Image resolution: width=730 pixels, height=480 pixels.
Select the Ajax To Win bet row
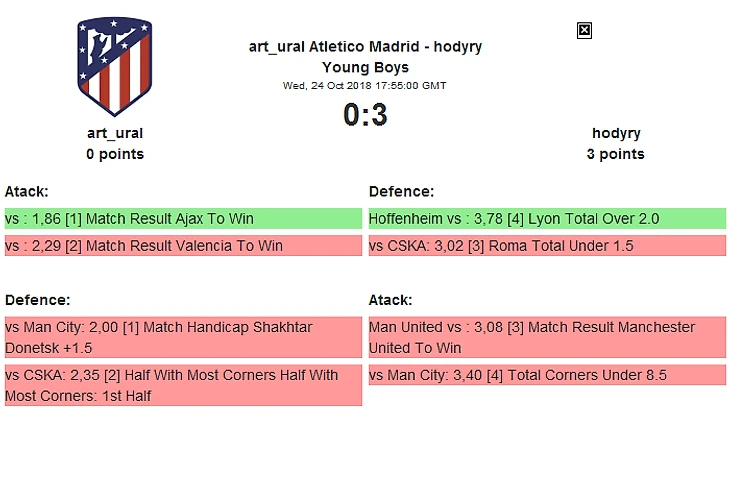click(x=183, y=219)
